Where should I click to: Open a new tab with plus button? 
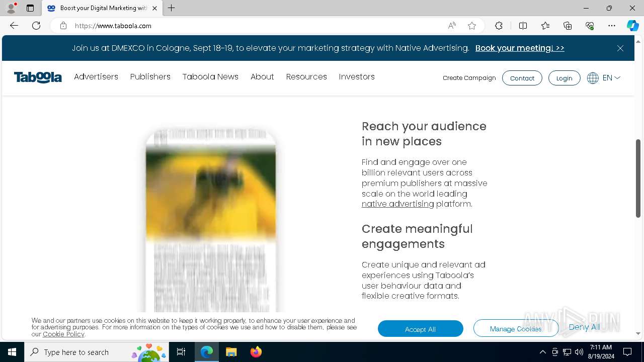pos(172,8)
